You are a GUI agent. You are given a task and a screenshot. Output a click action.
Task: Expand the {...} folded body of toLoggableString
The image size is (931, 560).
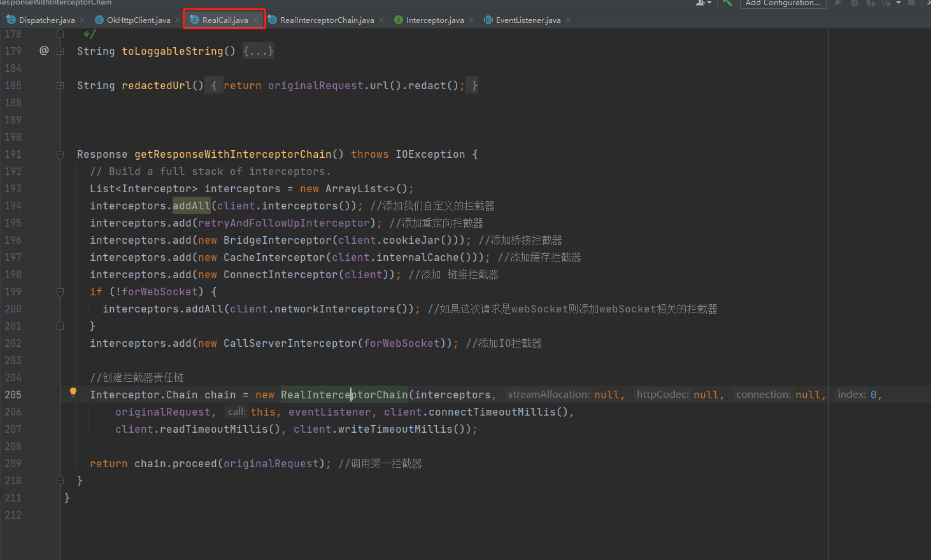pyautogui.click(x=258, y=51)
